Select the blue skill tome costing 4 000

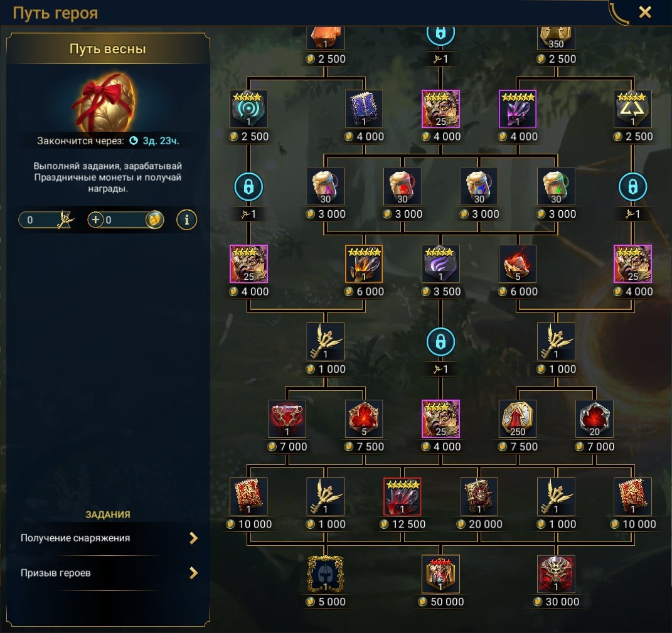pyautogui.click(x=364, y=109)
